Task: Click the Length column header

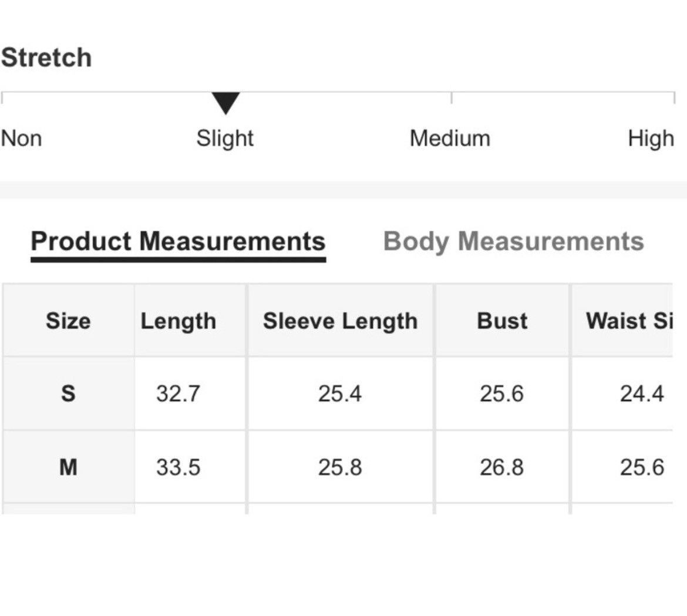Action: coord(179,321)
